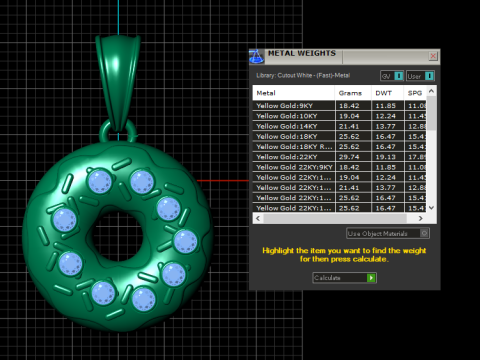Select the Yellow Gold 22KY:9KY row
480x360 pixels.
pyautogui.click(x=339, y=167)
